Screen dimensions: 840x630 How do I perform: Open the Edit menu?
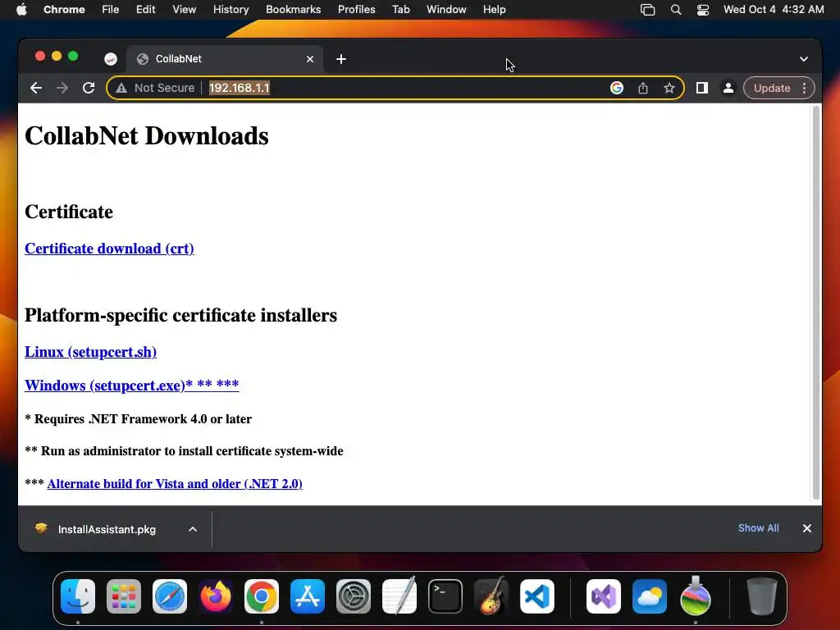(x=146, y=10)
